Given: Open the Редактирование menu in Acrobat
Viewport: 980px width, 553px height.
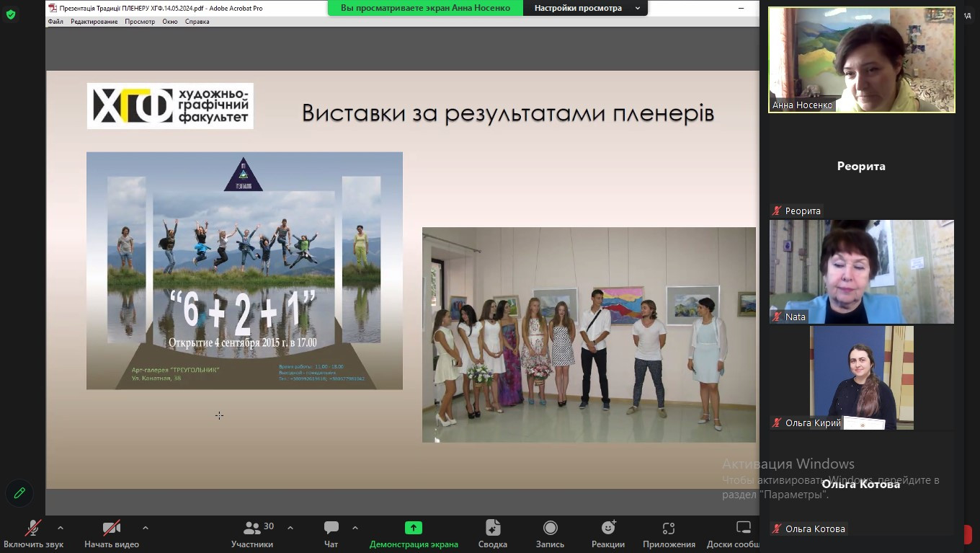Looking at the screenshot, I should point(94,22).
